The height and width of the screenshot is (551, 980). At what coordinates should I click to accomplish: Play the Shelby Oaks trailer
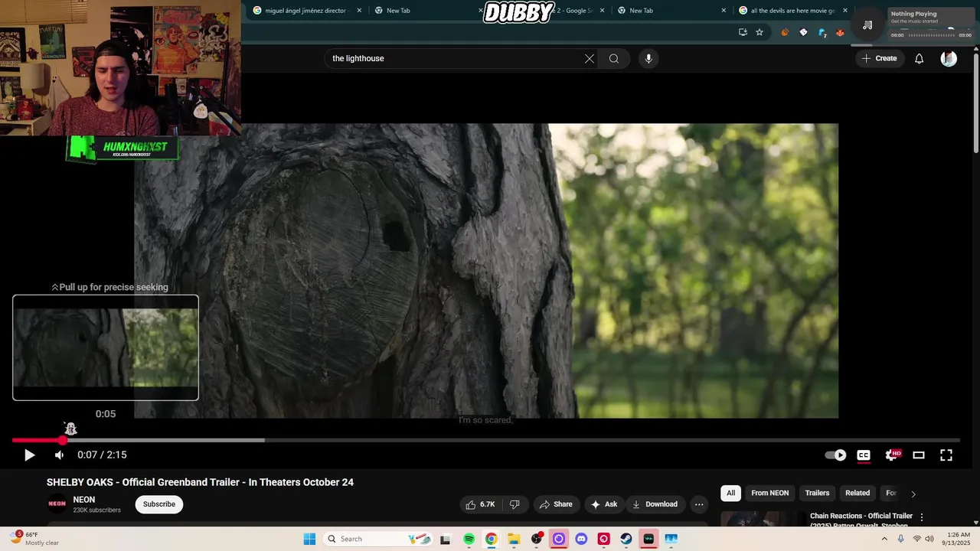click(29, 455)
